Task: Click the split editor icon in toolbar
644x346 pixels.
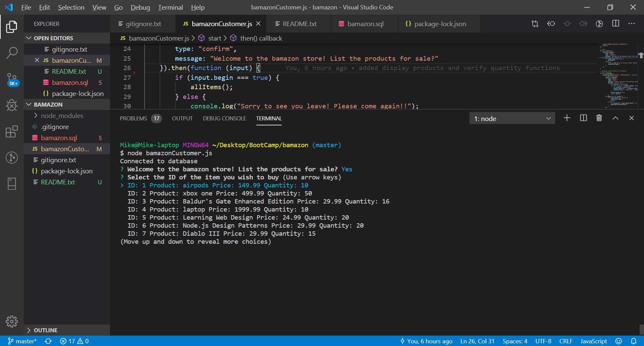Action: pos(615,24)
